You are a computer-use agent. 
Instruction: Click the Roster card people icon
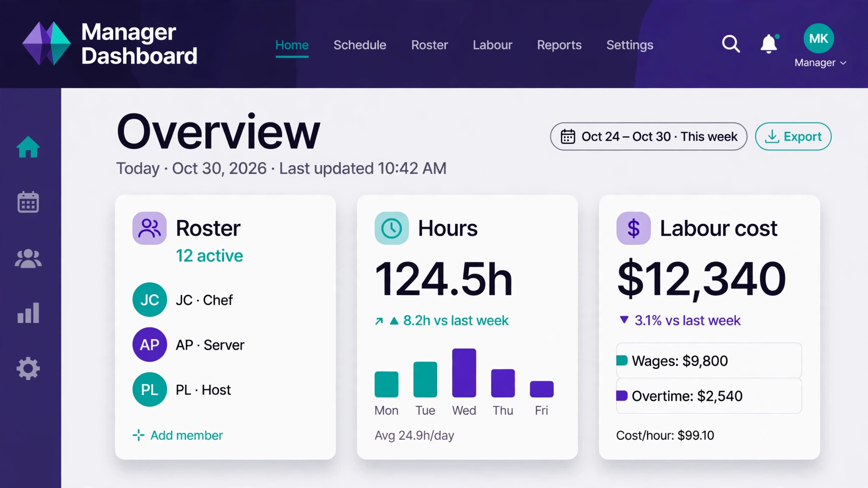tap(150, 228)
